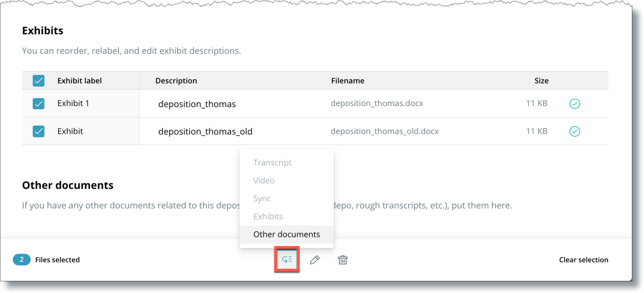This screenshot has height=293, width=644.
Task: Choose Other documents from the move menu
Action: pos(286,234)
